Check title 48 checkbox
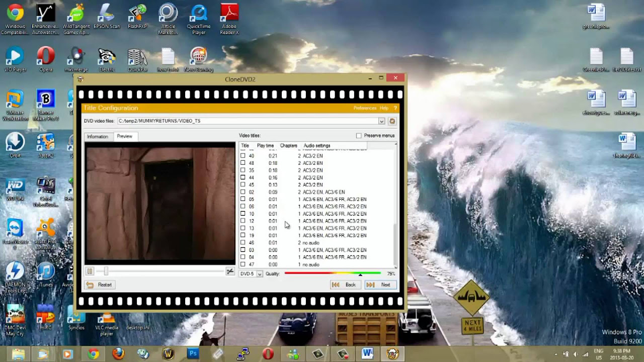644x362 pixels. click(x=243, y=163)
